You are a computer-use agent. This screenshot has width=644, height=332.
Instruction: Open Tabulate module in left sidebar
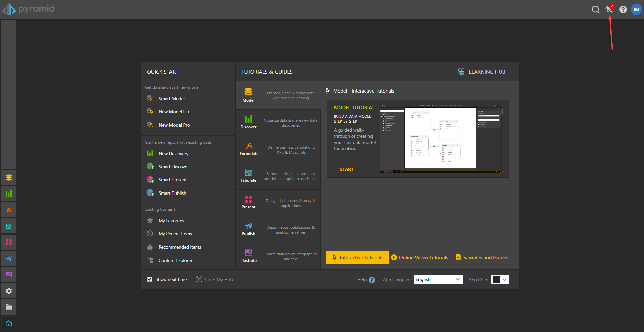pyautogui.click(x=9, y=226)
